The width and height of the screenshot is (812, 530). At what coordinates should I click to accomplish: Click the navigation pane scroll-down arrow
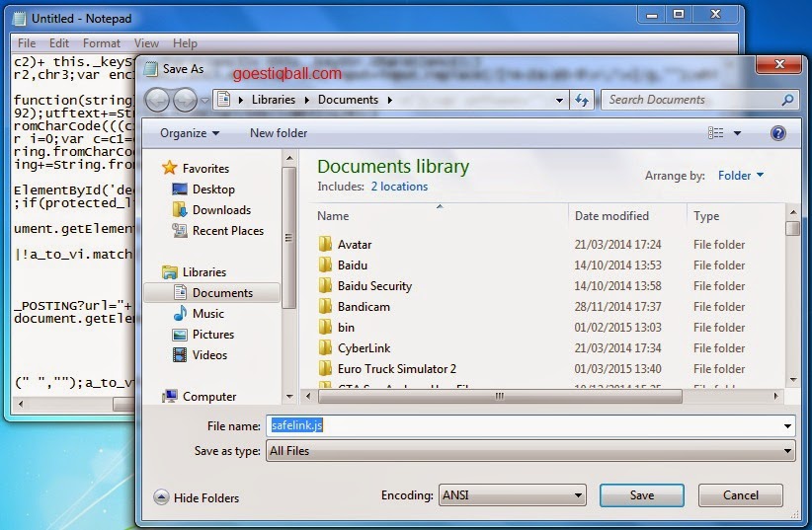[289, 397]
